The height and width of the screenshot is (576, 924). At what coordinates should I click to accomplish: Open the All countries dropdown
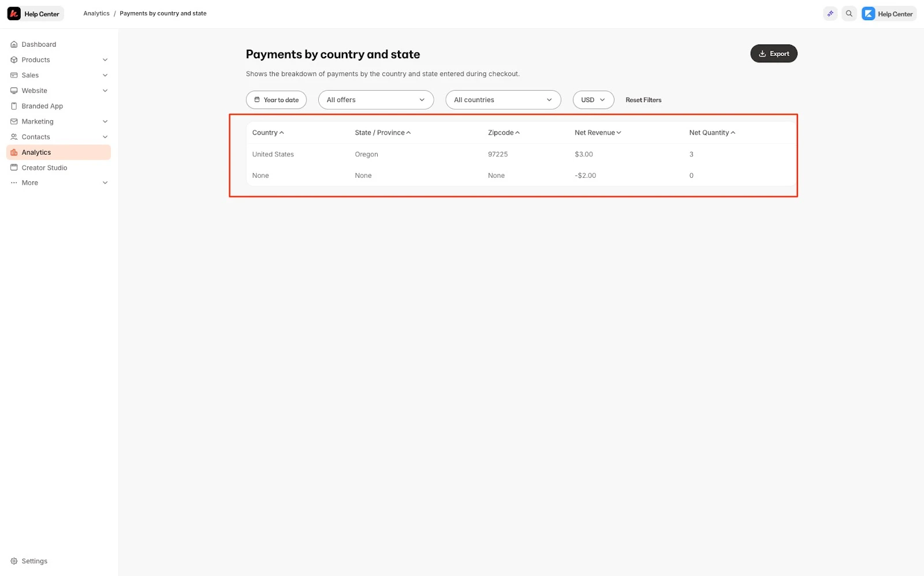tap(502, 99)
